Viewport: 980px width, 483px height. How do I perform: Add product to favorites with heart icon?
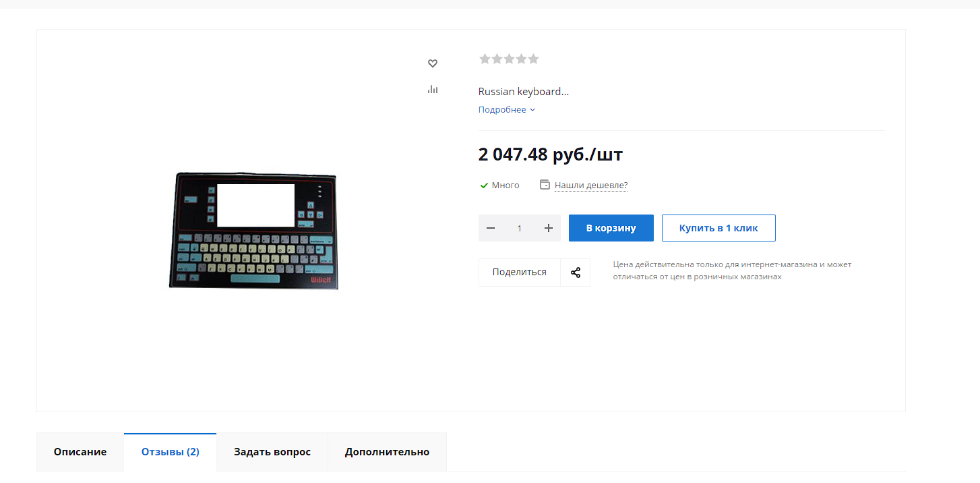433,63
